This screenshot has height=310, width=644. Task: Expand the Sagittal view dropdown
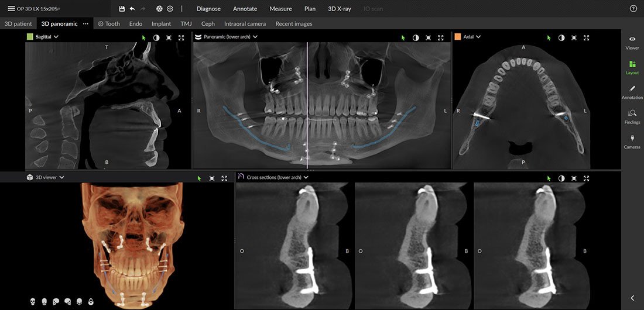[x=56, y=37]
